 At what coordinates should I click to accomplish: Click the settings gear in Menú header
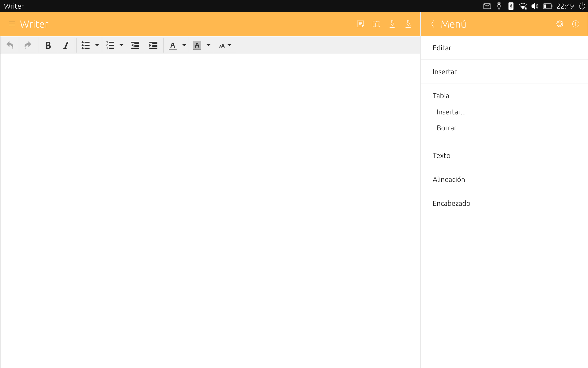[x=560, y=24]
